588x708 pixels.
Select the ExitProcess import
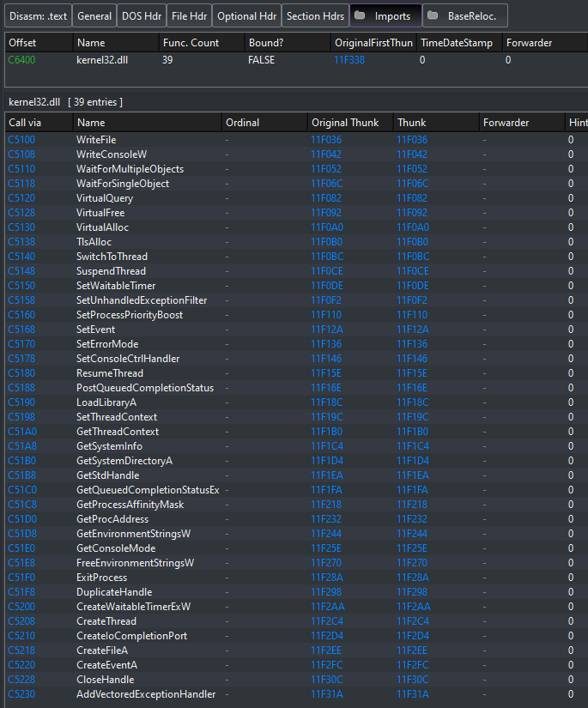coord(296,578)
